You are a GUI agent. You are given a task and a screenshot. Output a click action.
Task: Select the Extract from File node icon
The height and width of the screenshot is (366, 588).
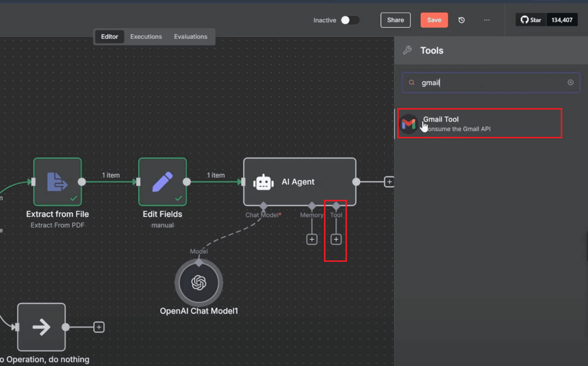pos(58,182)
